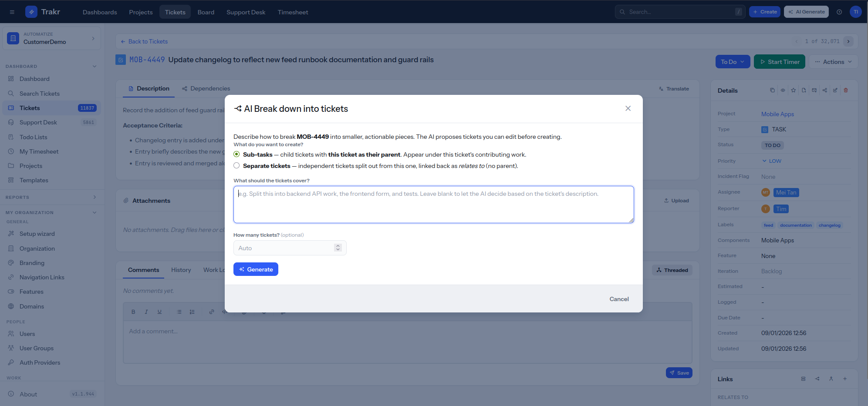Open the Mobile Apps project link
The image size is (868, 406).
pyautogui.click(x=777, y=114)
